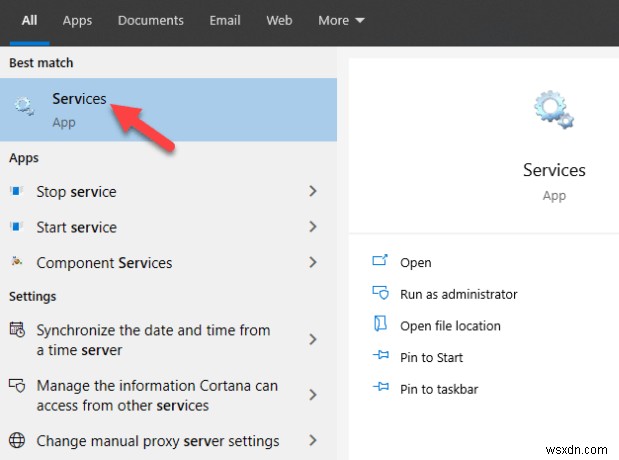Click the Start service icon
The image size is (619, 460).
point(16,227)
